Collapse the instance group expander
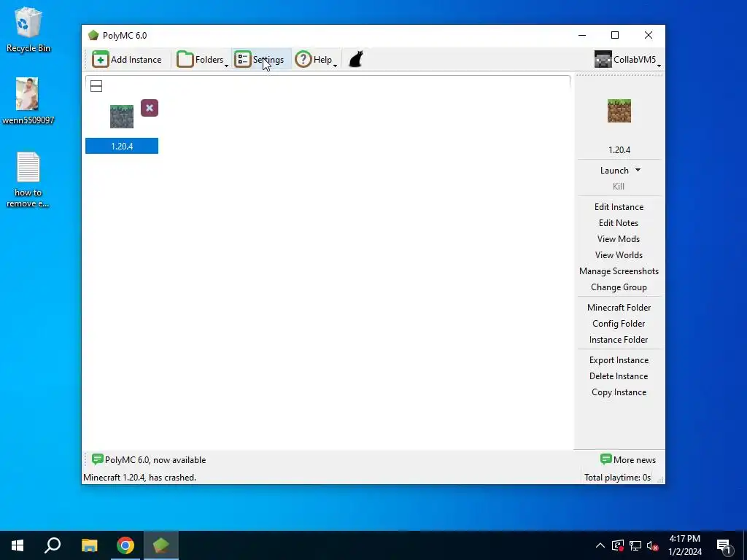 tap(96, 86)
